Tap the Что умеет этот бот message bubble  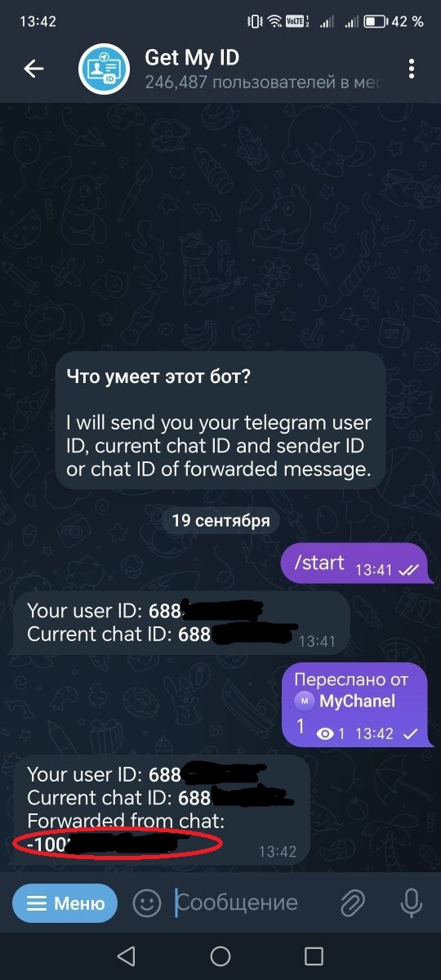(x=220, y=421)
